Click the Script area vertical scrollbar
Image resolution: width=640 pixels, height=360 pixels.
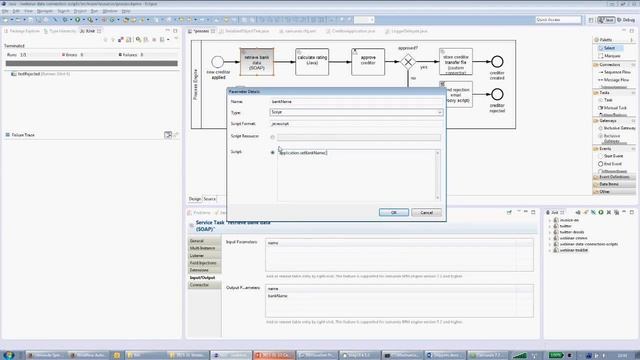click(x=438, y=175)
